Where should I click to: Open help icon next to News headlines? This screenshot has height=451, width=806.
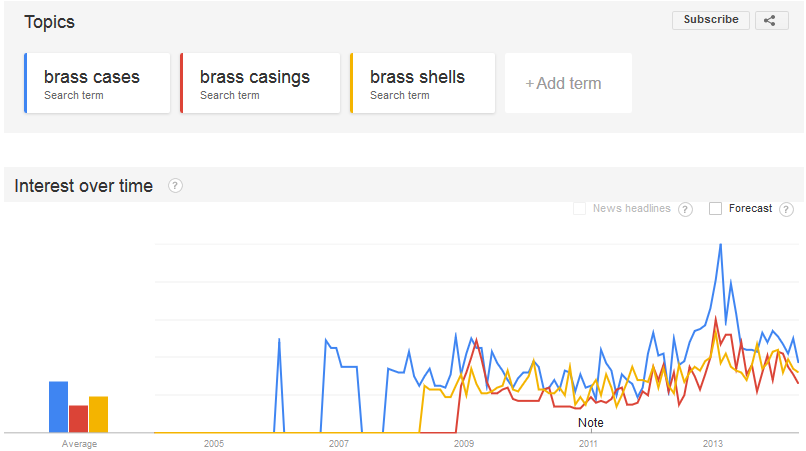point(685,209)
